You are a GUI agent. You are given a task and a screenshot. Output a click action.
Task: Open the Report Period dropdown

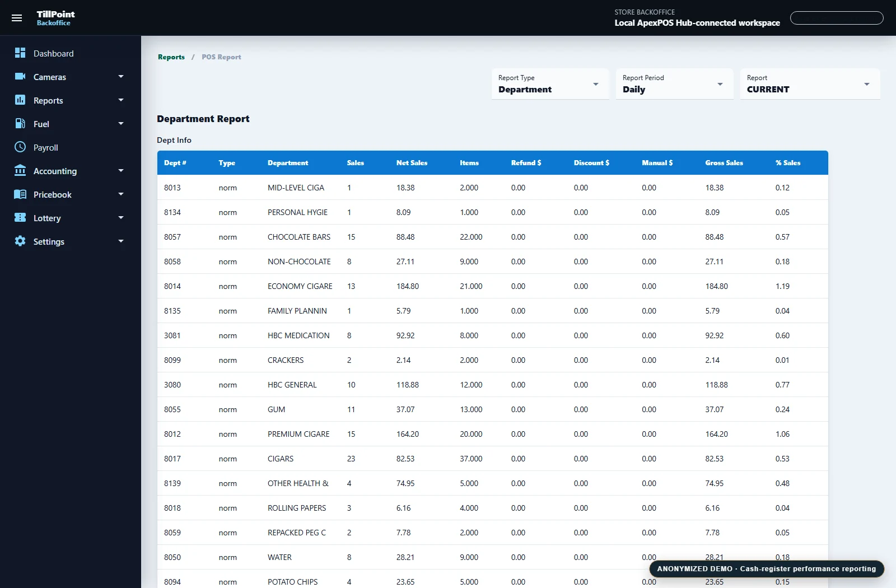(x=675, y=84)
